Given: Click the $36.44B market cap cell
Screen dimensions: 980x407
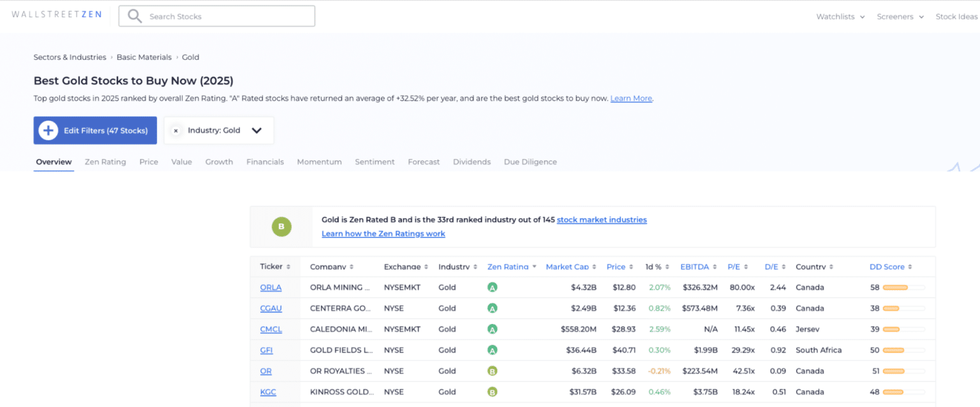Looking at the screenshot, I should 581,350.
